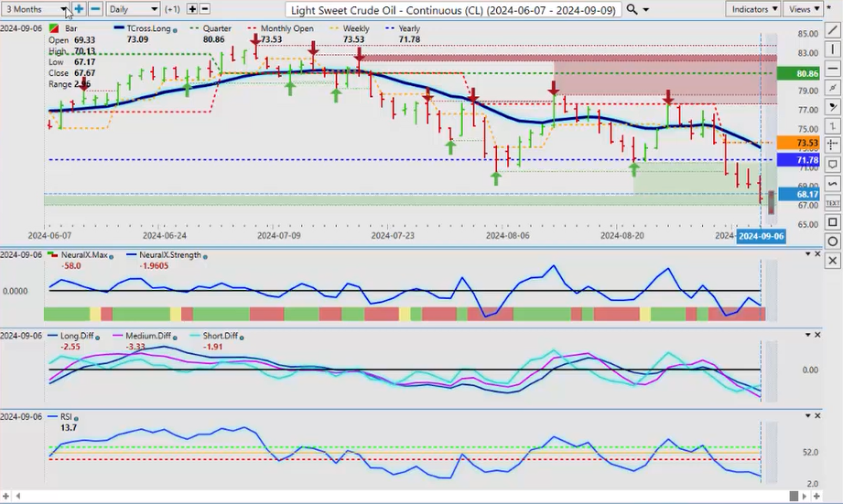Choose the crosshair cursor tool

pos(832,145)
